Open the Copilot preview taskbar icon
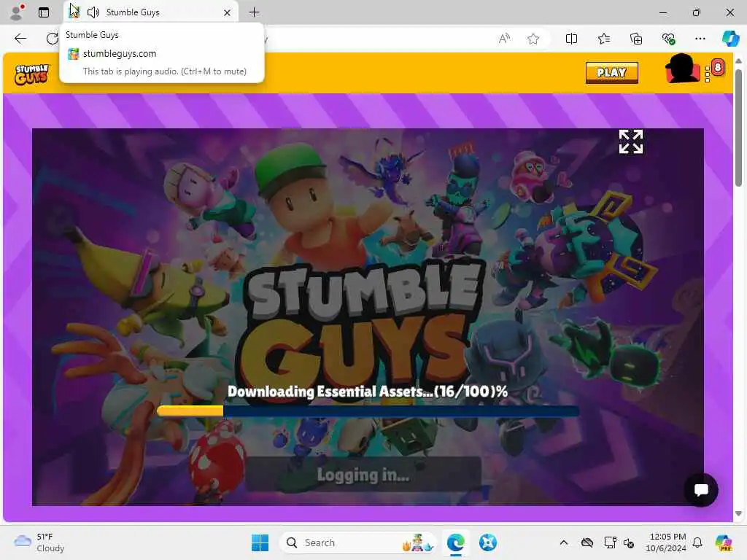 (724, 542)
